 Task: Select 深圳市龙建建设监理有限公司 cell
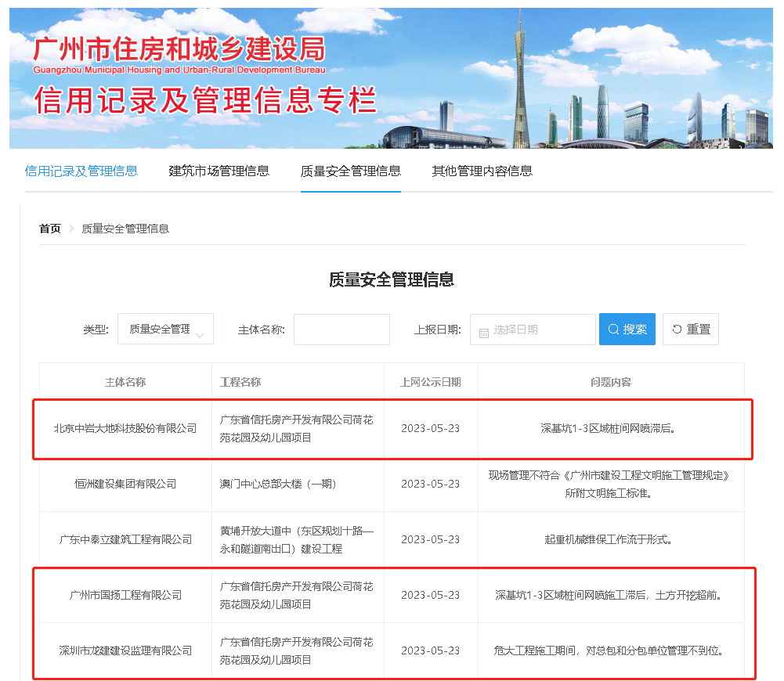tap(125, 650)
